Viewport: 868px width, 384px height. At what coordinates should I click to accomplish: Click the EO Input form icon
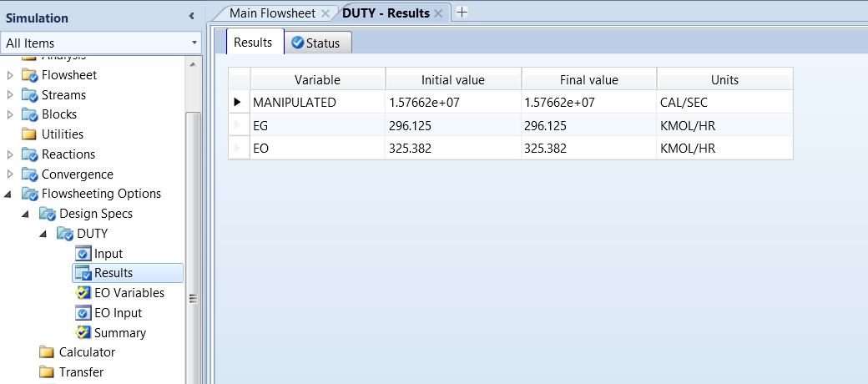(x=83, y=313)
